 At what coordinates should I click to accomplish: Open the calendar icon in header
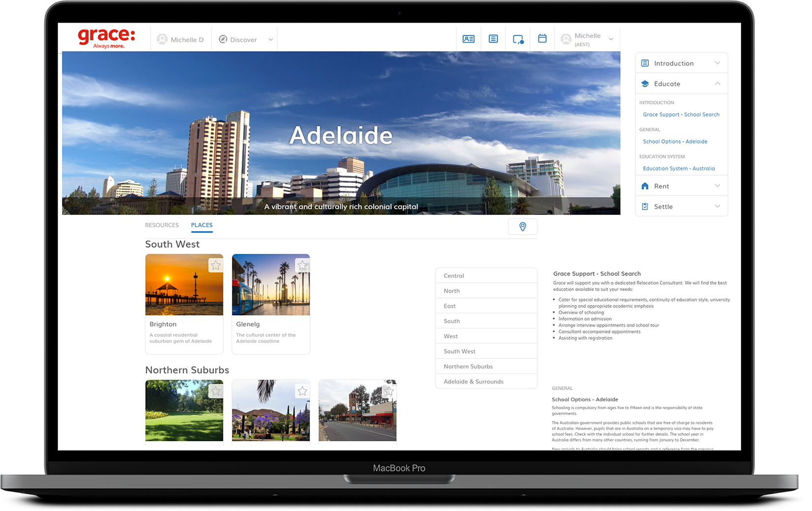click(542, 38)
